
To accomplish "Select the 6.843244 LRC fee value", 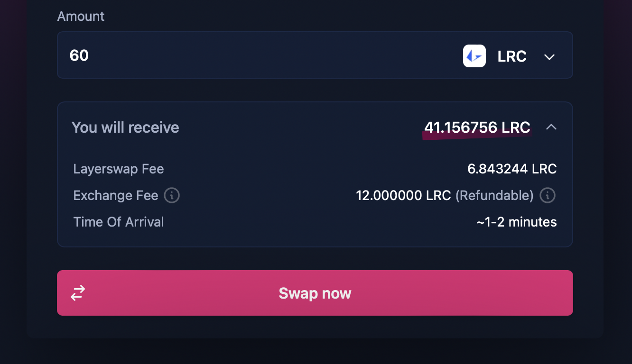I will [512, 169].
